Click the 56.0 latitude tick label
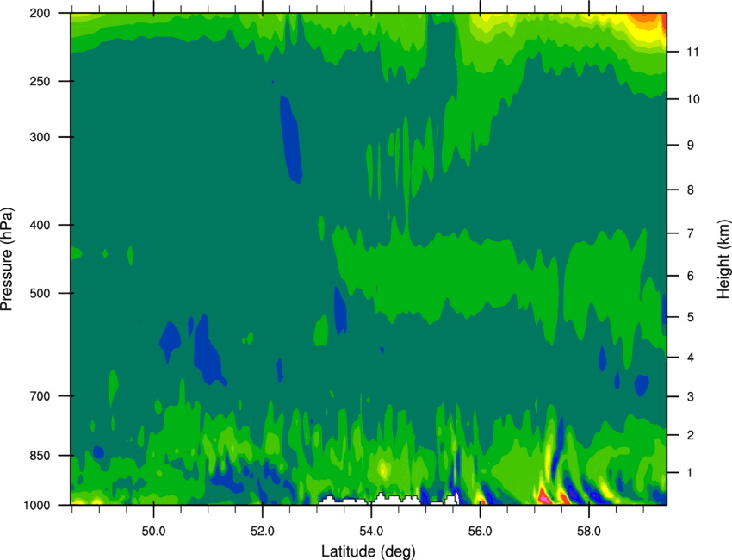This screenshot has height=560, width=732. click(480, 531)
